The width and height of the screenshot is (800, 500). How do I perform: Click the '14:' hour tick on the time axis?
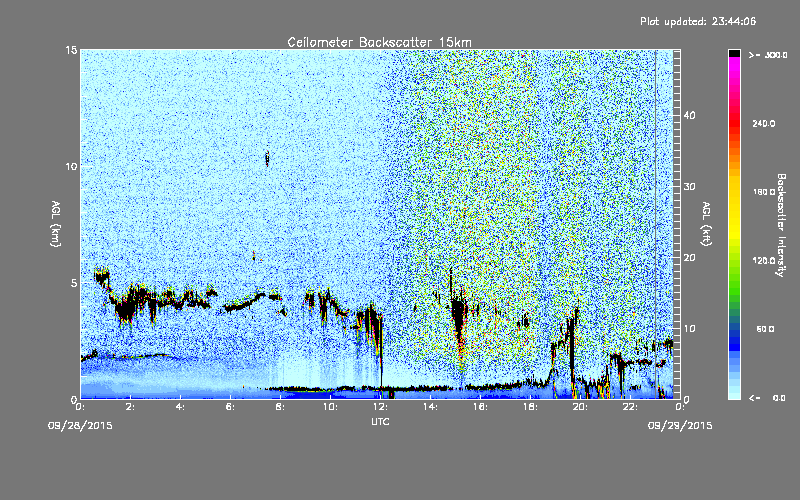point(431,407)
